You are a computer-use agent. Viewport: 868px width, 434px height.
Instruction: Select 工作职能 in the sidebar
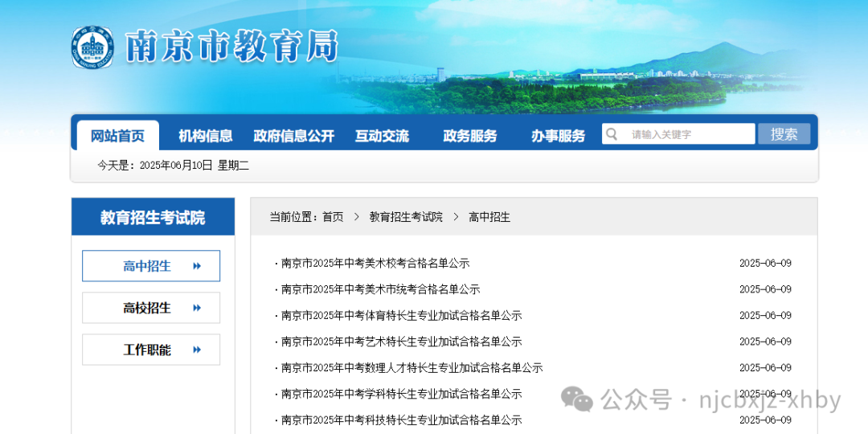[151, 350]
